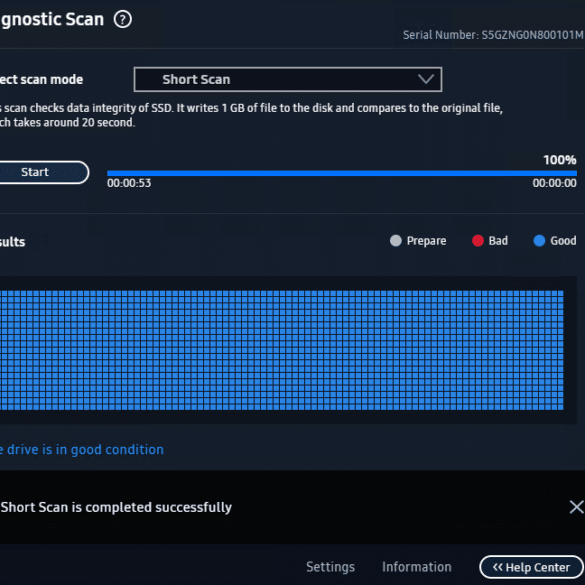Click the Serial Number label text

coord(441,35)
